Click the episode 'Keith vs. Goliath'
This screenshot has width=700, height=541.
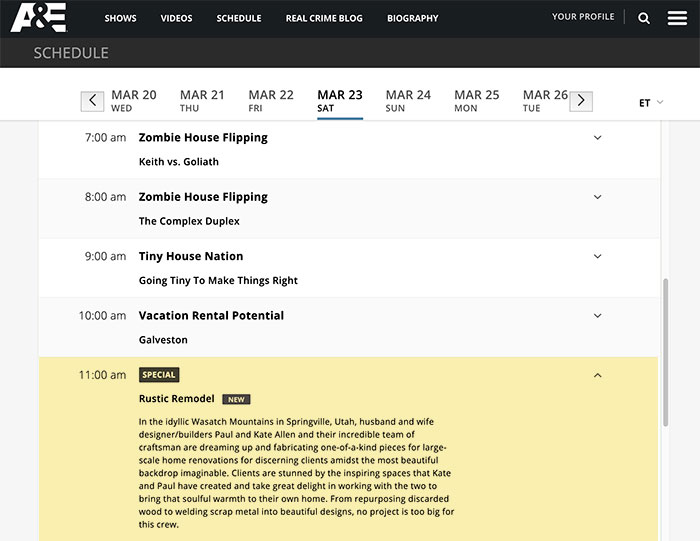179,162
